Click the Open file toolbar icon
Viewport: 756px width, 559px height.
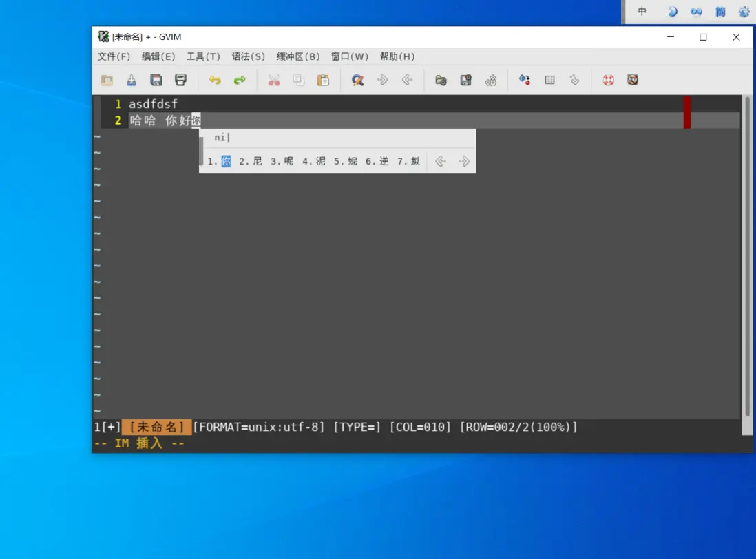tap(107, 80)
